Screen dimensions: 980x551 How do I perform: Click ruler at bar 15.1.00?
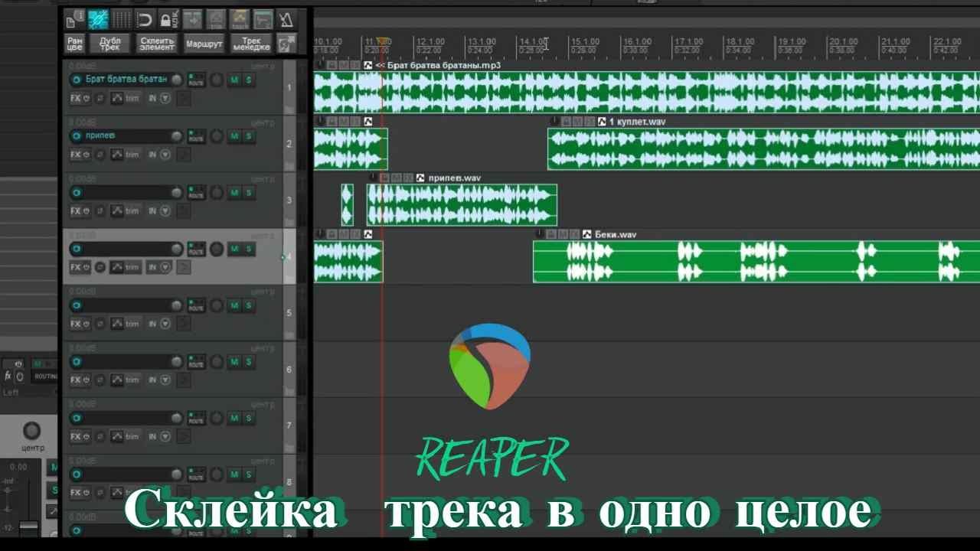point(584,41)
